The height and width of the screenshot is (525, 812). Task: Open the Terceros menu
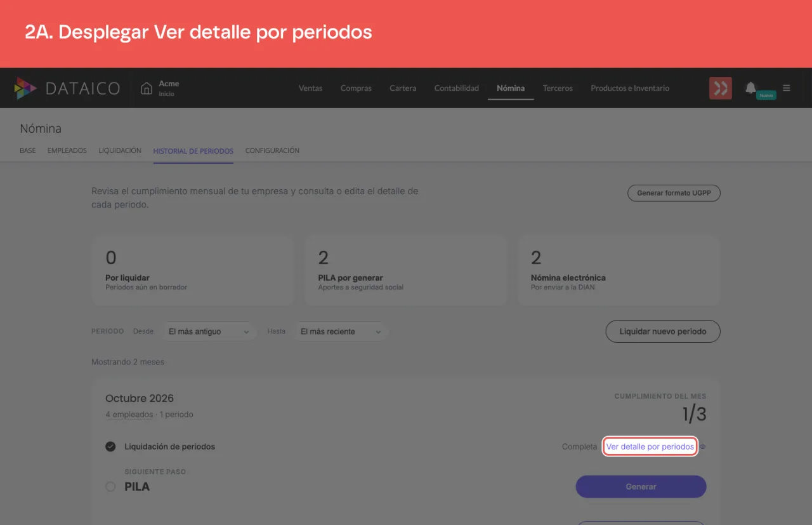pyautogui.click(x=558, y=88)
